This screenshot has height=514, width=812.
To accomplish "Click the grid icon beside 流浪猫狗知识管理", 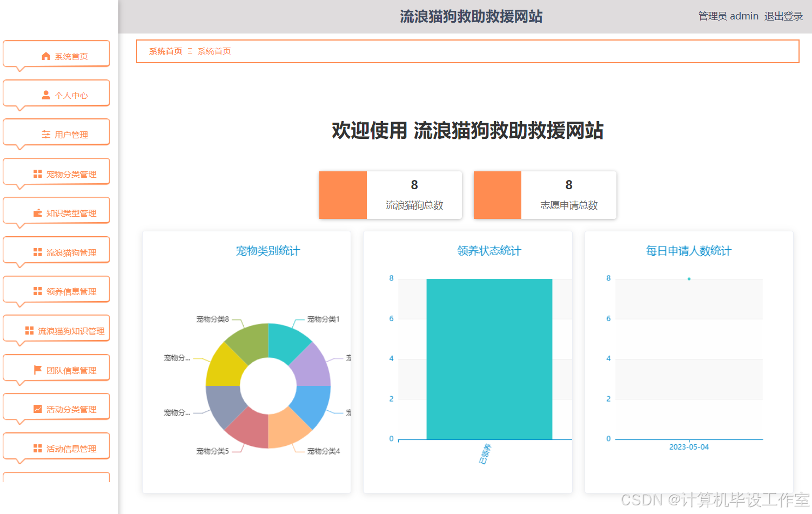I will pyautogui.click(x=29, y=331).
